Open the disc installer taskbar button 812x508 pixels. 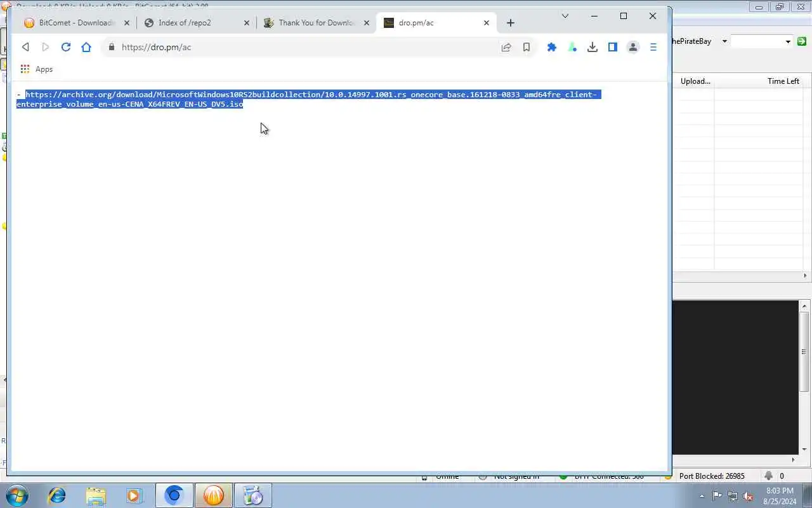pyautogui.click(x=252, y=495)
